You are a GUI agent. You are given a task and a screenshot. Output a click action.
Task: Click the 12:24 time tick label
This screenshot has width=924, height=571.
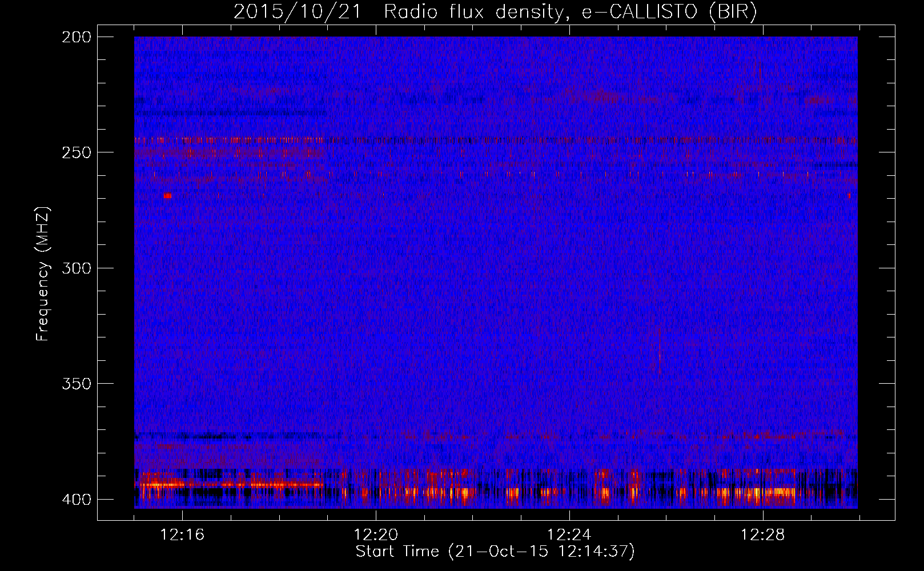click(x=569, y=535)
